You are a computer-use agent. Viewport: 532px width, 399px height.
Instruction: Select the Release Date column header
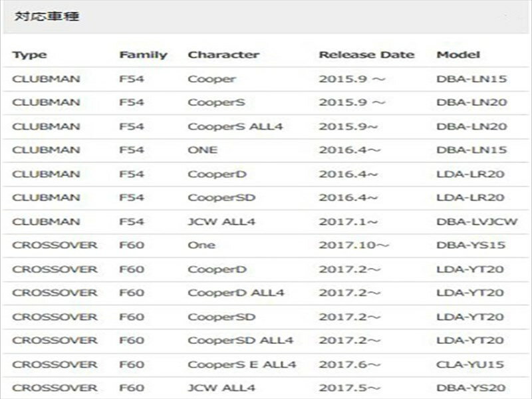point(366,55)
